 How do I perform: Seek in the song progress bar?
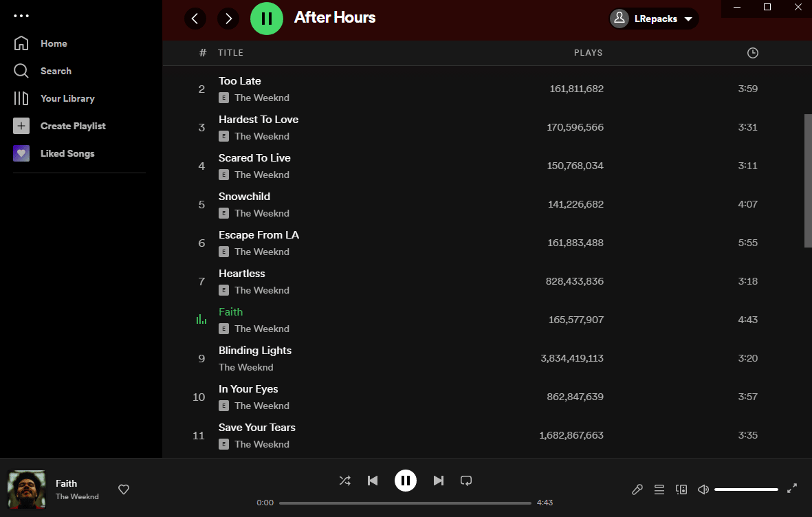pyautogui.click(x=405, y=503)
